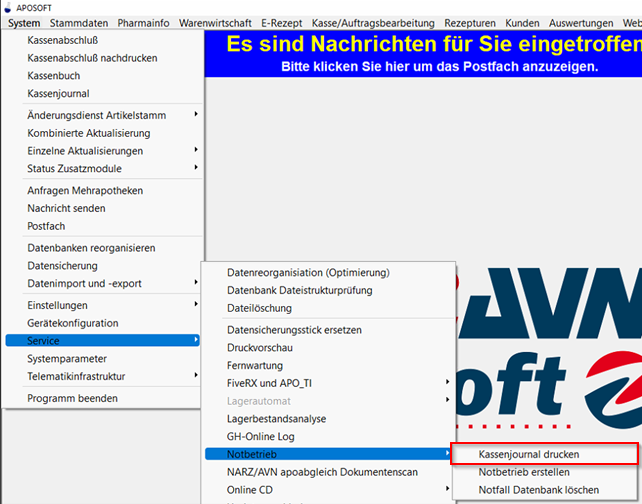Choose Notfall Datenbank löschen
642x504 pixels.
[545, 490]
